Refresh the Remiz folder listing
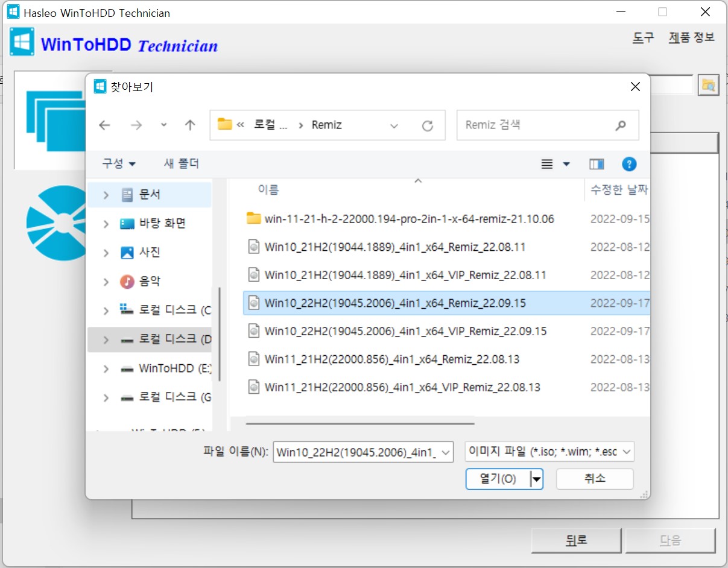This screenshot has height=568, width=728. [428, 125]
